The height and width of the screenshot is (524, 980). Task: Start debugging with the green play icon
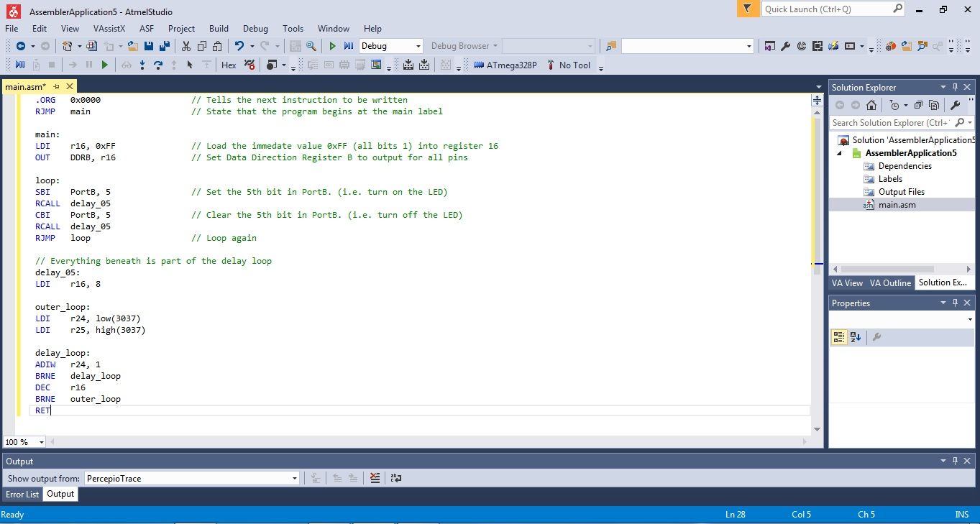click(x=333, y=45)
